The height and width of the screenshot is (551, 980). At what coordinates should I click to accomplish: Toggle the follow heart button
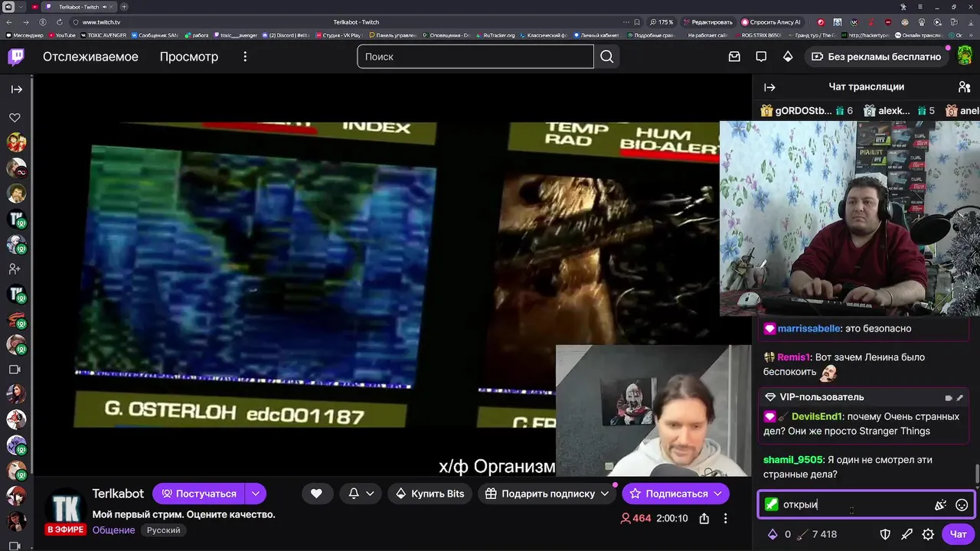coord(316,494)
